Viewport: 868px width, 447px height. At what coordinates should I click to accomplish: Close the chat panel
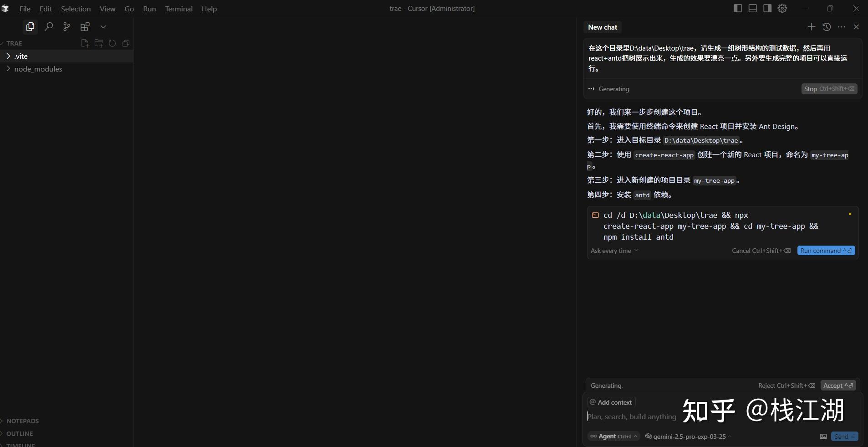pos(856,27)
